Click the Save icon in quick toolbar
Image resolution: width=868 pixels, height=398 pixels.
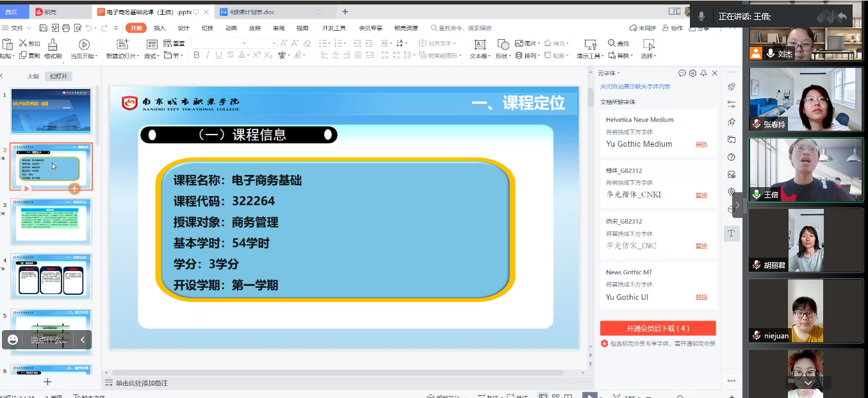(44, 28)
